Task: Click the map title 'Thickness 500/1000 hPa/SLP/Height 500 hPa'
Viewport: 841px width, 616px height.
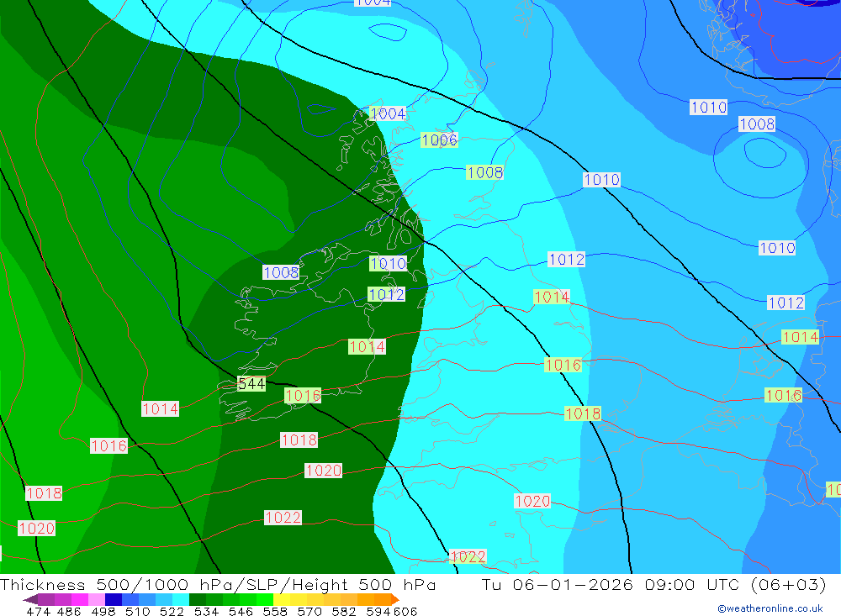Action: tap(218, 584)
